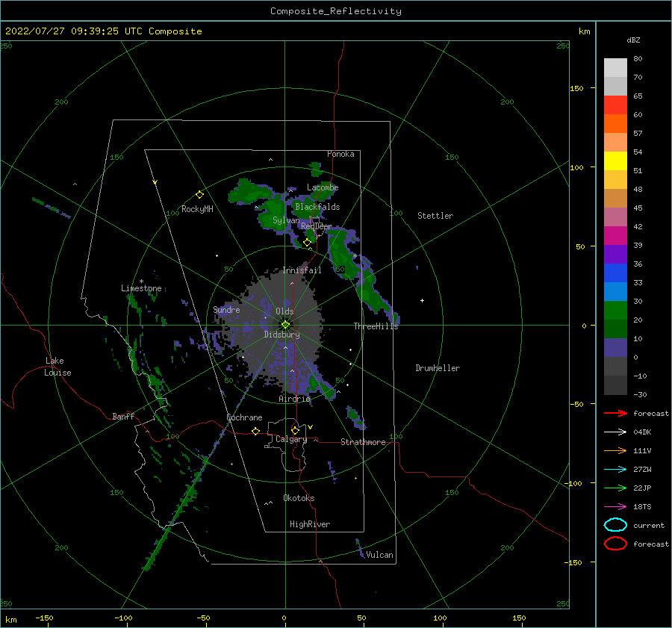672x628 pixels.
Task: Click the Ponoka city label
Action: 340,154
